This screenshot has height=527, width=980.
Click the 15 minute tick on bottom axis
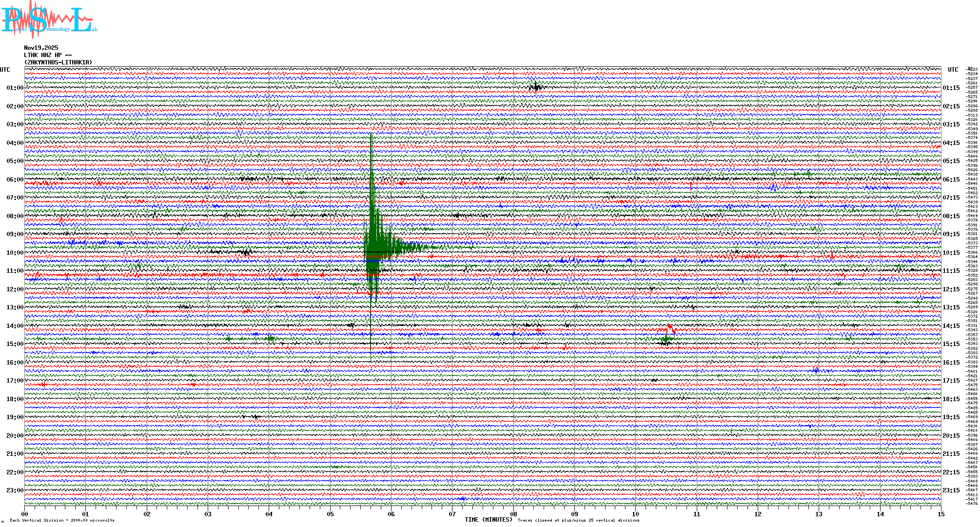tap(941, 514)
